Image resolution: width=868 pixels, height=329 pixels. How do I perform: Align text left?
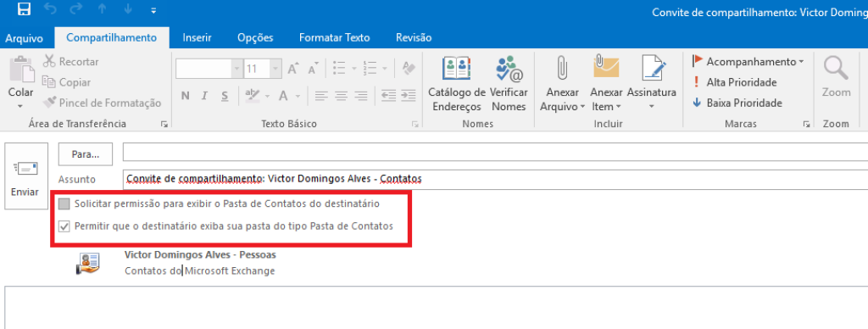[320, 96]
